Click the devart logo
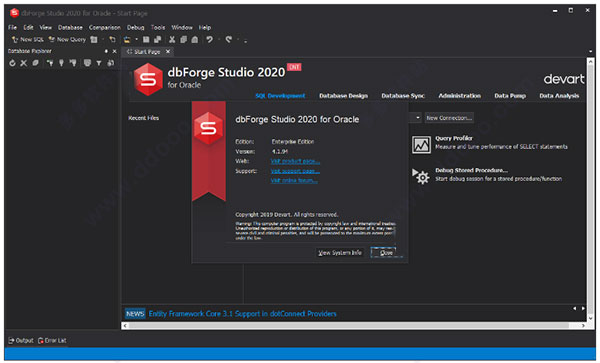Image resolution: width=600 pixels, height=363 pixels. pyautogui.click(x=564, y=79)
